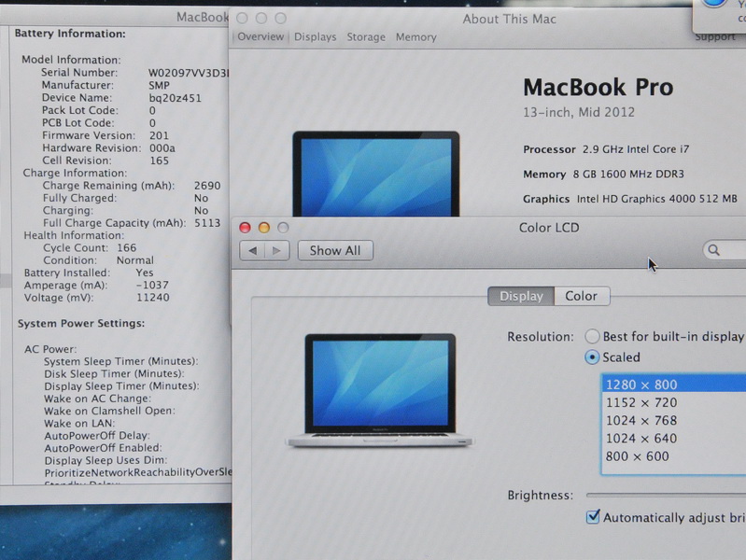This screenshot has width=746, height=560.
Task: Switch to the Display tab
Action: (x=521, y=296)
